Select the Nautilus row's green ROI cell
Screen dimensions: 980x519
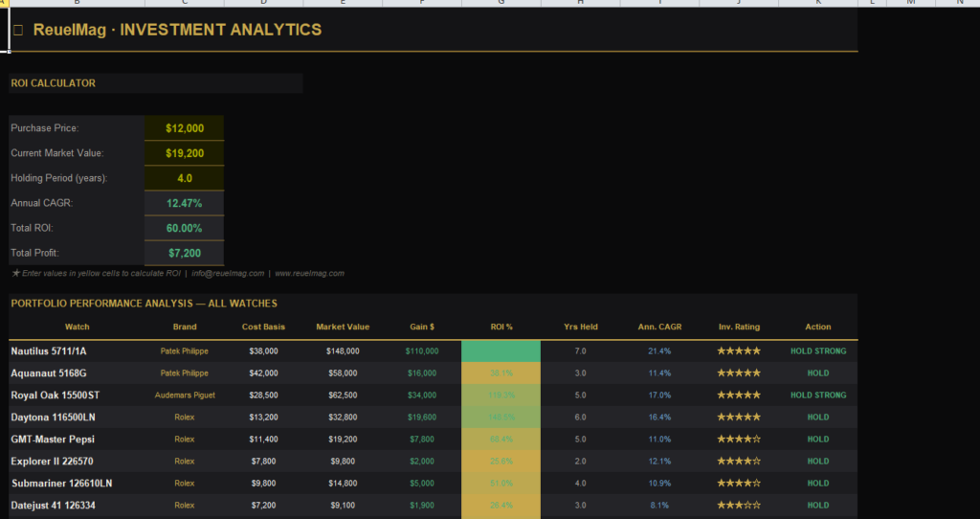(501, 351)
